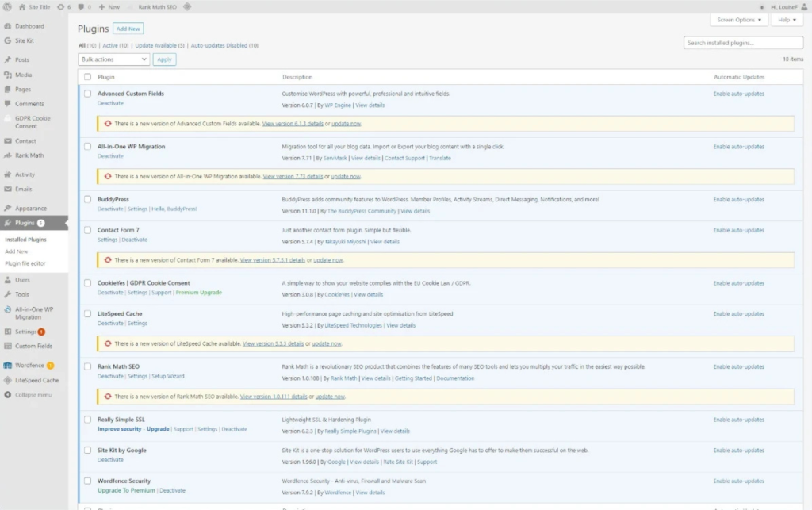Filter by Auto-updates Disabled plugins
Image resolution: width=812 pixels, height=510 pixels.
pos(224,45)
